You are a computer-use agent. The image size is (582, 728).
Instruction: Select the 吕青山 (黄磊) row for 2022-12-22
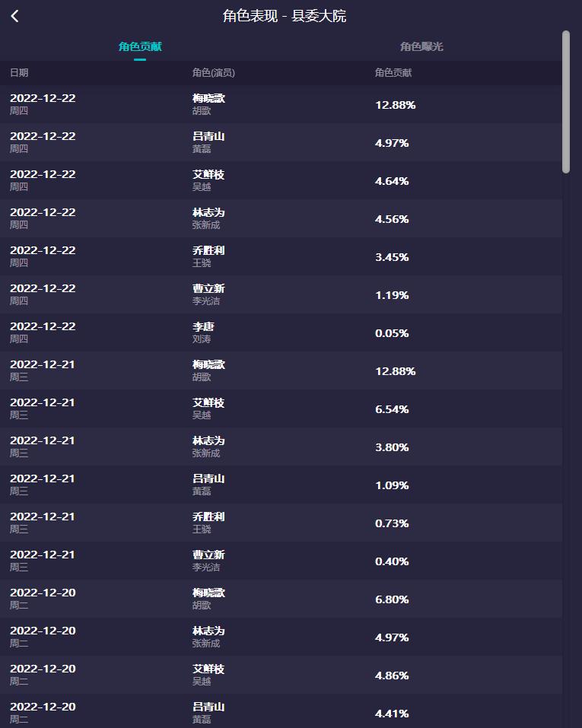[x=291, y=143]
